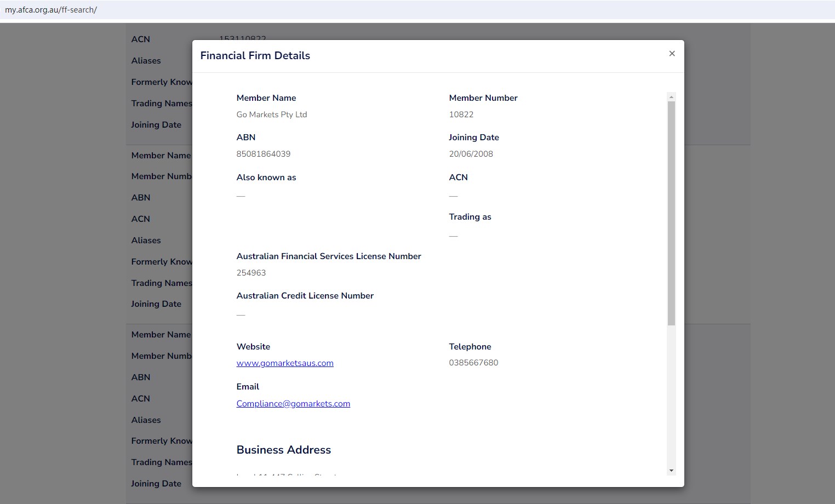
Task: Close the Financial Firm Details dialog
Action: (672, 54)
